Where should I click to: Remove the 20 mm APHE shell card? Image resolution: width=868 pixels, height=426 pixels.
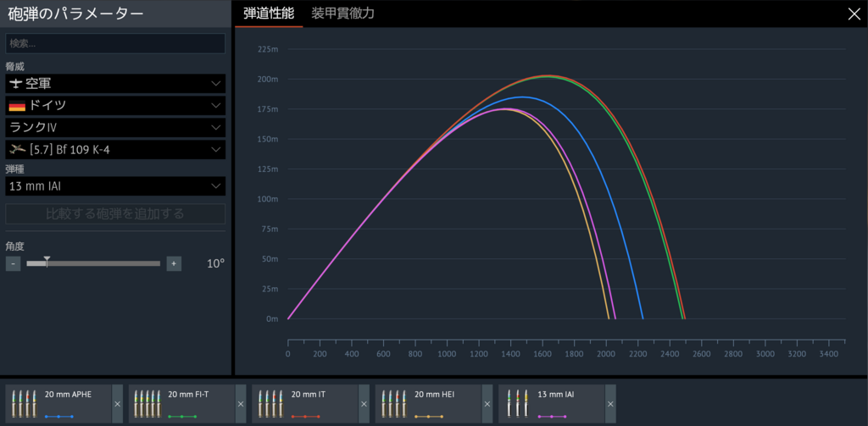[117, 404]
